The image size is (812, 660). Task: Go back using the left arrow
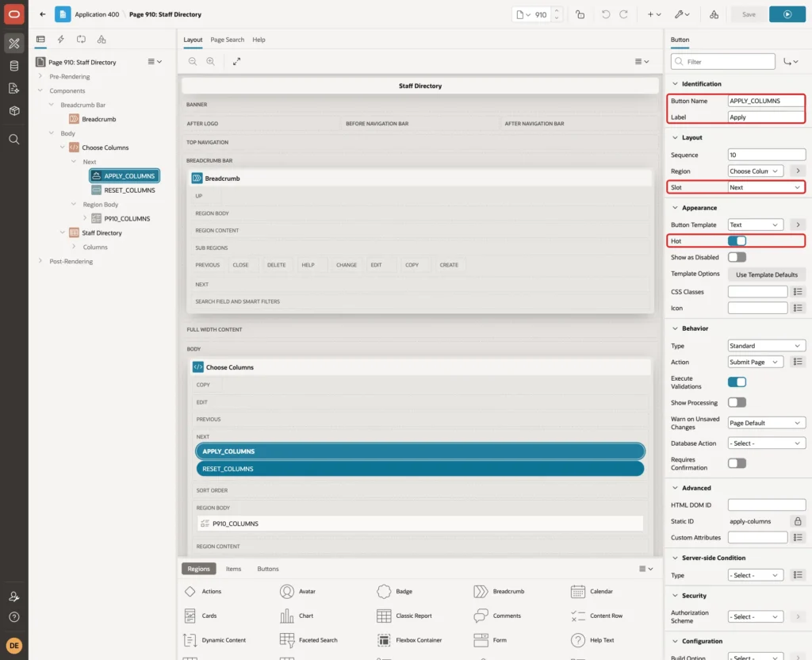coord(43,14)
